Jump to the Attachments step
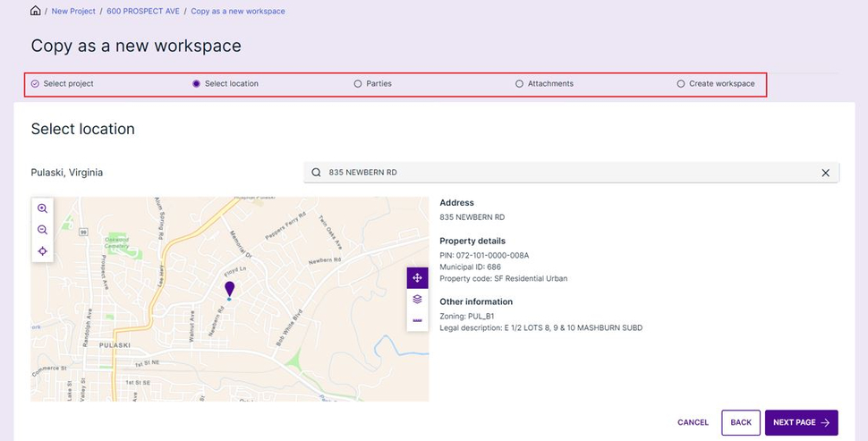 pos(545,83)
